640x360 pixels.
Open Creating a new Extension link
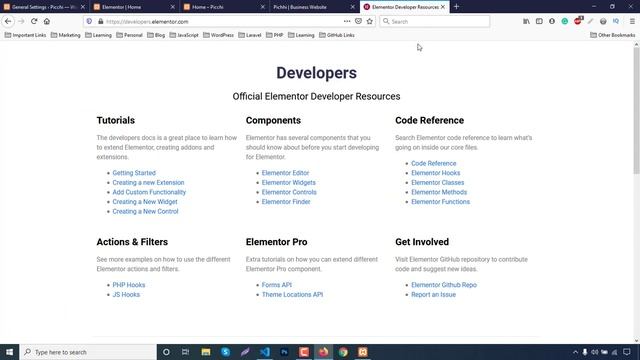click(148, 182)
